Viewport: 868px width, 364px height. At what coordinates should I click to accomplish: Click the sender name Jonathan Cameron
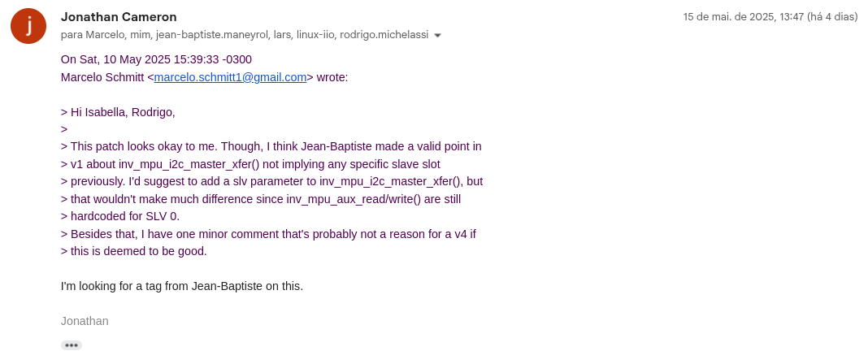(x=119, y=17)
